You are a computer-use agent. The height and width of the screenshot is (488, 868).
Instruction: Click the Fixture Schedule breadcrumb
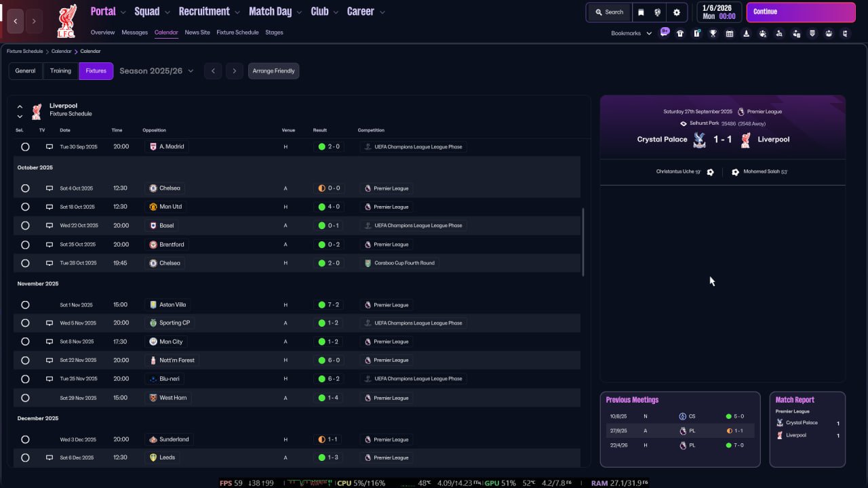24,52
